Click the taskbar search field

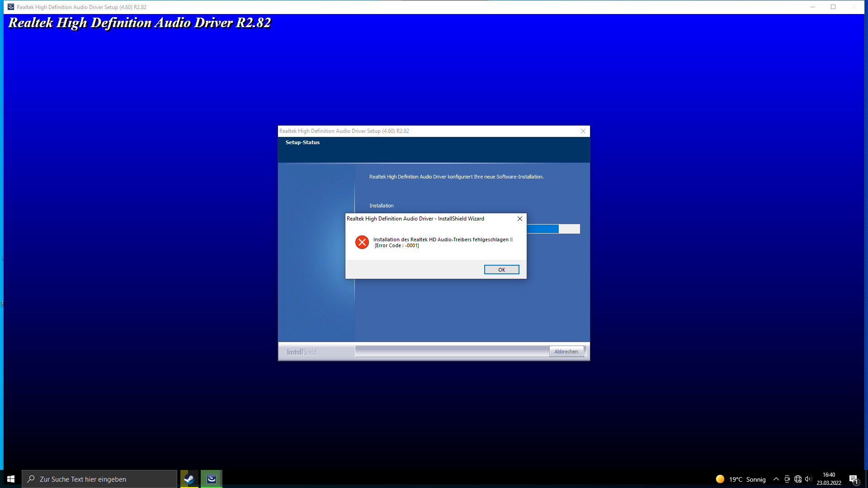pyautogui.click(x=99, y=479)
